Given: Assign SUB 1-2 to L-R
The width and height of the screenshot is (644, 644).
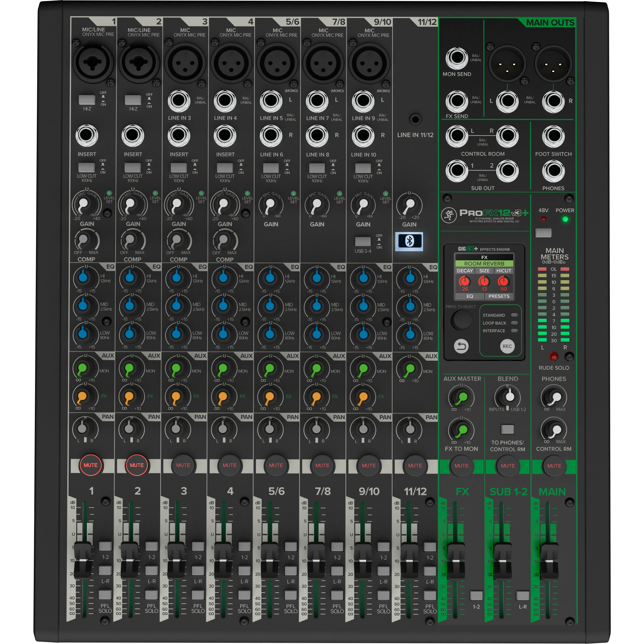Looking at the screenshot, I should 522,595.
